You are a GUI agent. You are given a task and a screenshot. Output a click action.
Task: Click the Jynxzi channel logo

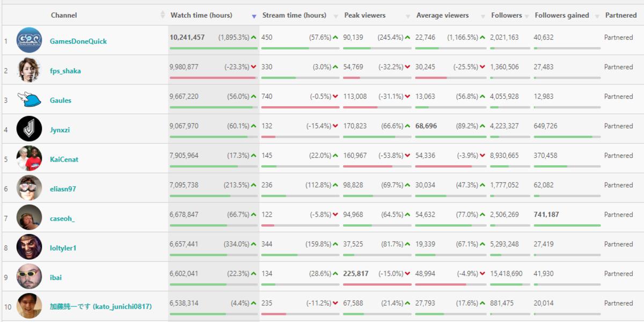point(30,129)
